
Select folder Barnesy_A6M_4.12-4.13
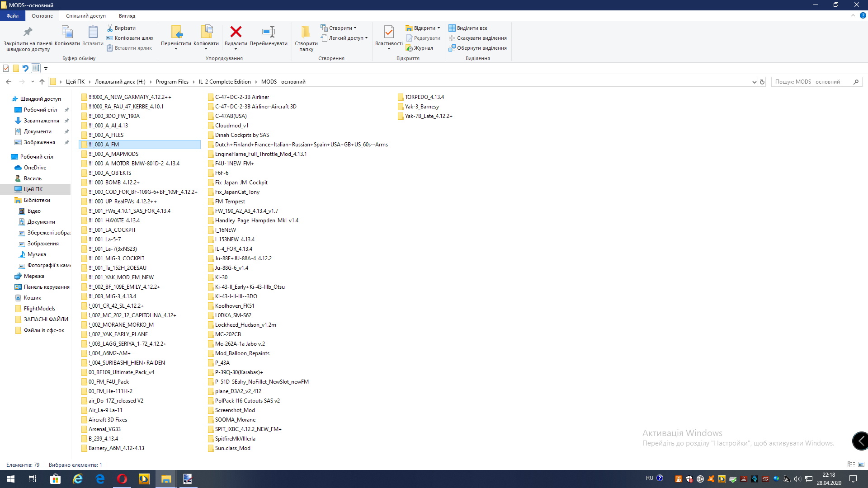point(116,448)
